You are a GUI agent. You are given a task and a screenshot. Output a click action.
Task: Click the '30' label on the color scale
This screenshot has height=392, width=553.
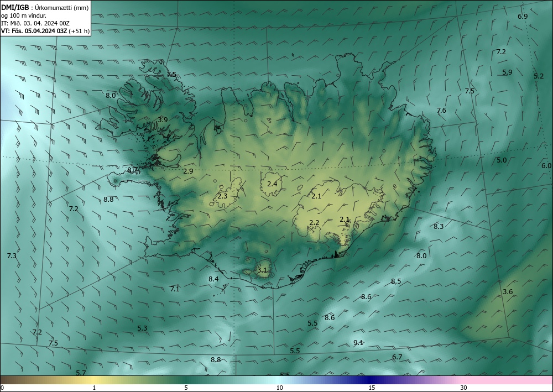click(x=464, y=388)
